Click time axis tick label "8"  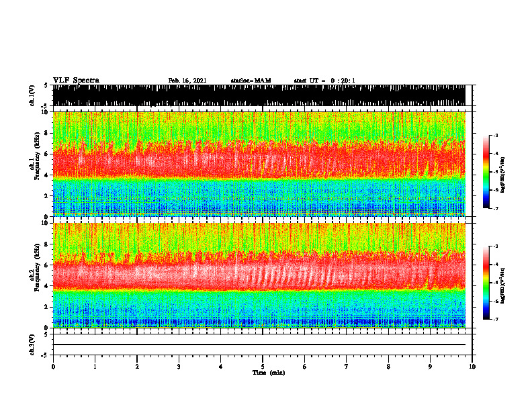click(x=388, y=367)
